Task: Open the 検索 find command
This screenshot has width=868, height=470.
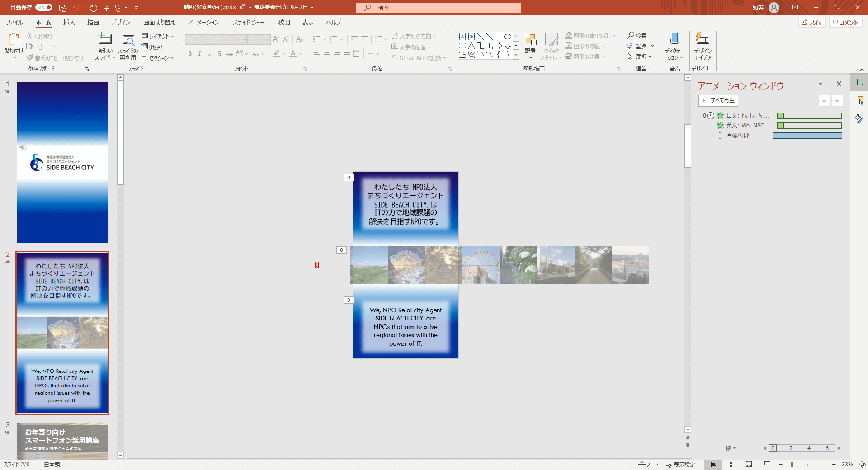Action: click(637, 36)
